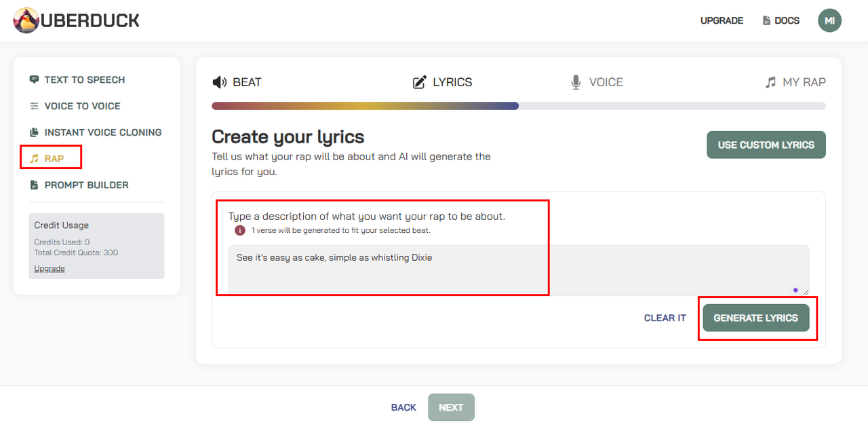The image size is (868, 427).
Task: Select Upgrade in the top navigation
Action: [722, 20]
